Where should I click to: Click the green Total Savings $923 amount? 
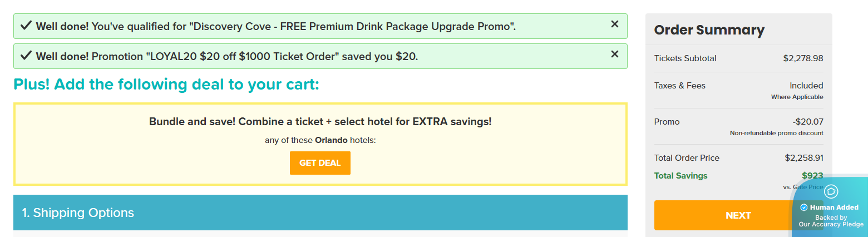pos(812,176)
